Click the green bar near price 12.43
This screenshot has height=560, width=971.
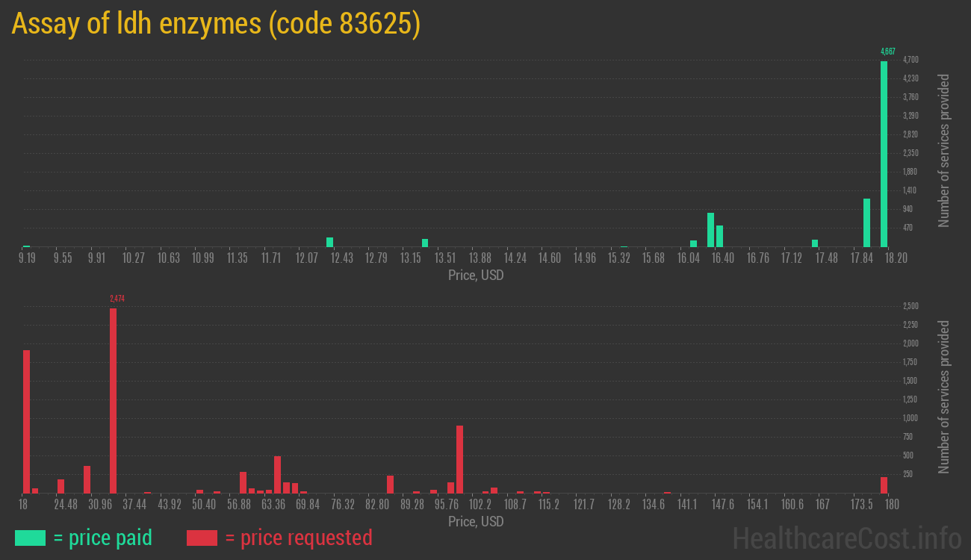click(329, 242)
